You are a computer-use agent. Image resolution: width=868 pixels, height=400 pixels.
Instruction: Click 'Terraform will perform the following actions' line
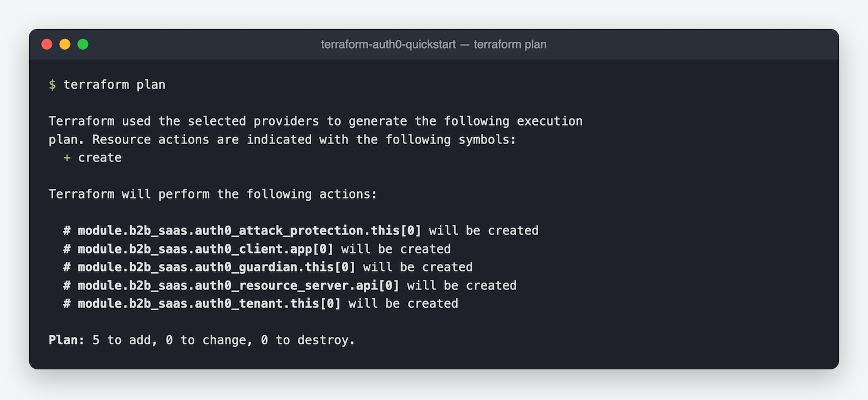point(213,194)
